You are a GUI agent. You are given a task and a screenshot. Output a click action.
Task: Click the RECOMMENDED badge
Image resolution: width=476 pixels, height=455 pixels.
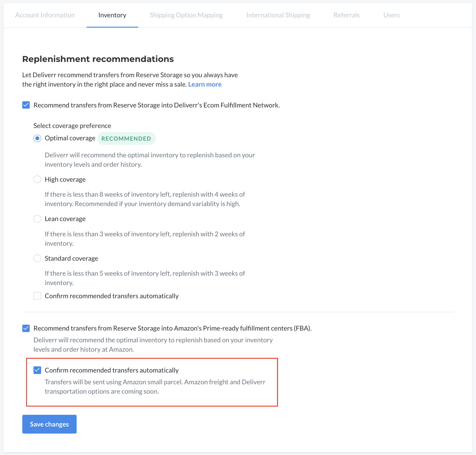point(126,139)
